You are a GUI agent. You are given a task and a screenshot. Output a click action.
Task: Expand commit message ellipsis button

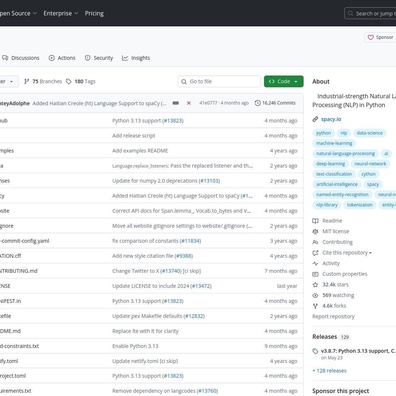point(176,103)
